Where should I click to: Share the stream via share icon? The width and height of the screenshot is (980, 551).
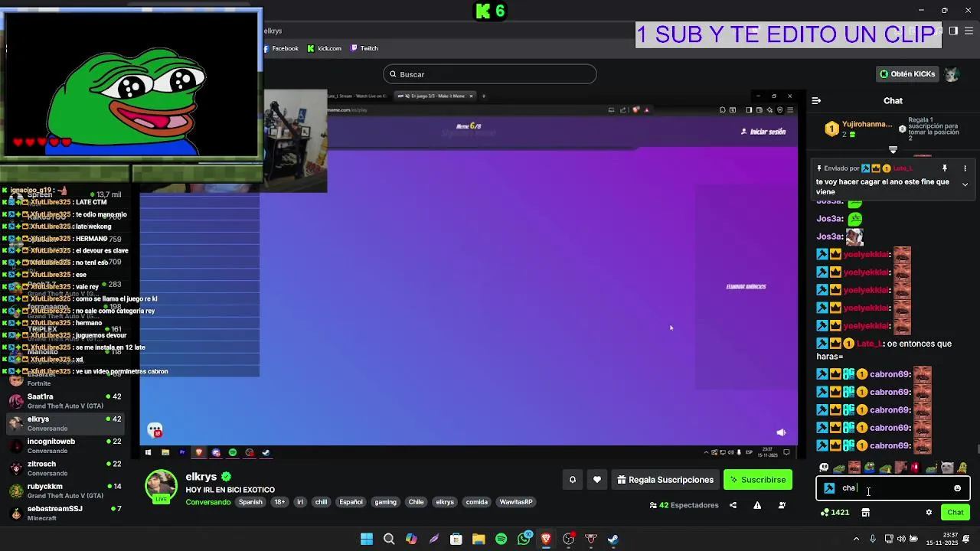[733, 505]
